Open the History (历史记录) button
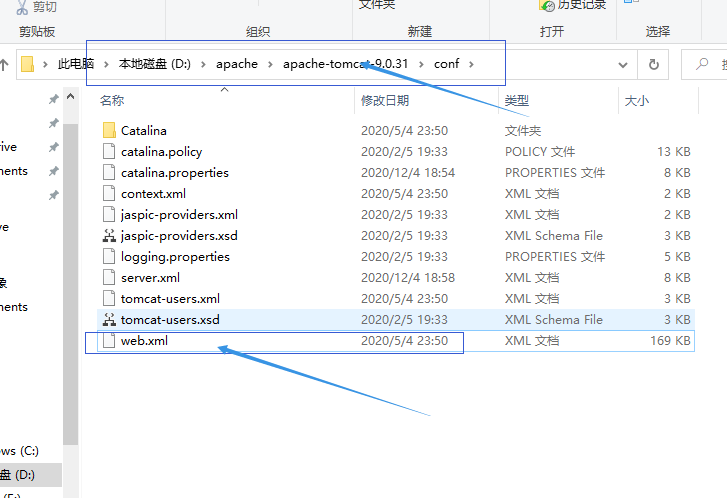The height and width of the screenshot is (498, 727). click(x=573, y=5)
